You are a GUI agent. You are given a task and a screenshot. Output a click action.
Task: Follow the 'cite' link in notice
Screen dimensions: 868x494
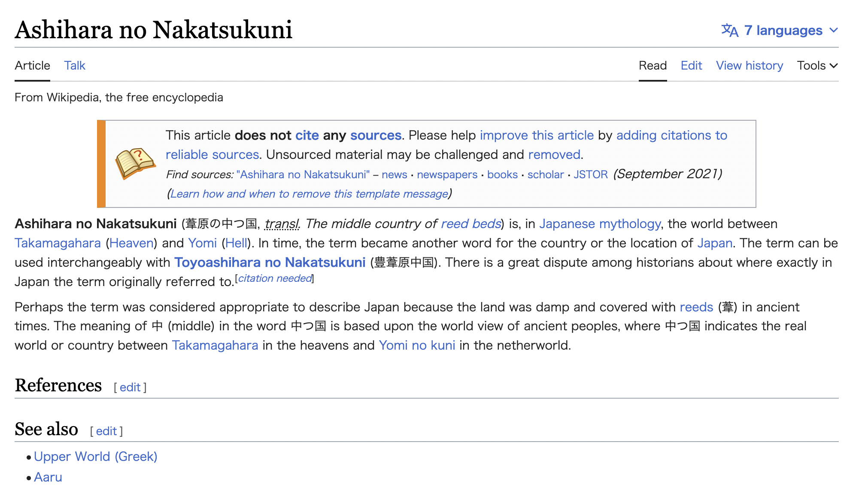click(x=307, y=135)
